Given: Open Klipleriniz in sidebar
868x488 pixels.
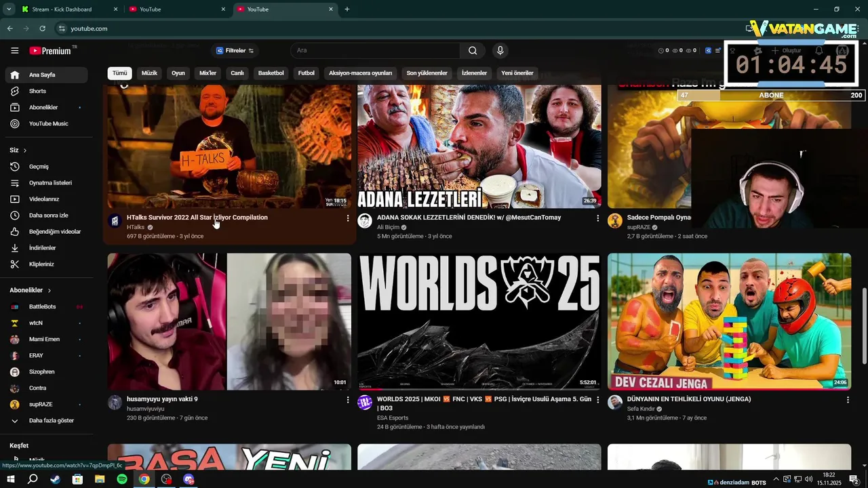Looking at the screenshot, I should coord(46,264).
